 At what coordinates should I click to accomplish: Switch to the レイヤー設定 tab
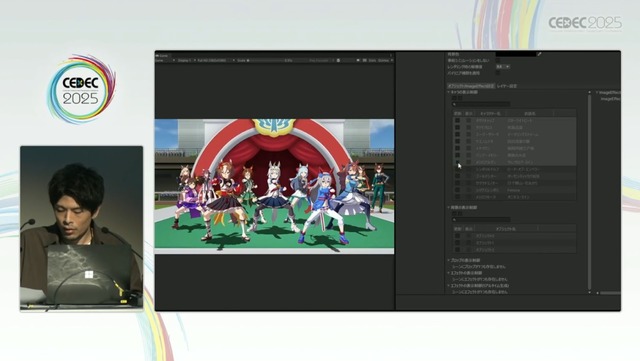507,86
